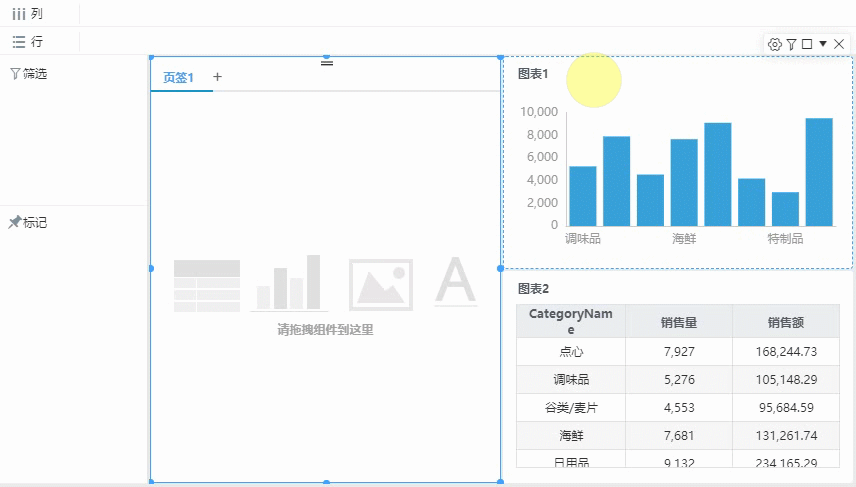
Task: Click the tallest rightmost bar in chart
Action: click(819, 172)
